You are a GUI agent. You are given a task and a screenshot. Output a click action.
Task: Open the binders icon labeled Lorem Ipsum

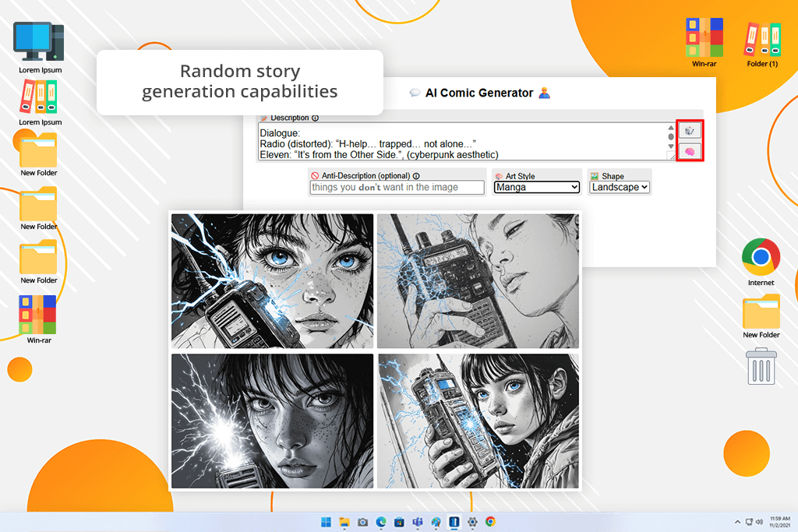[x=39, y=104]
